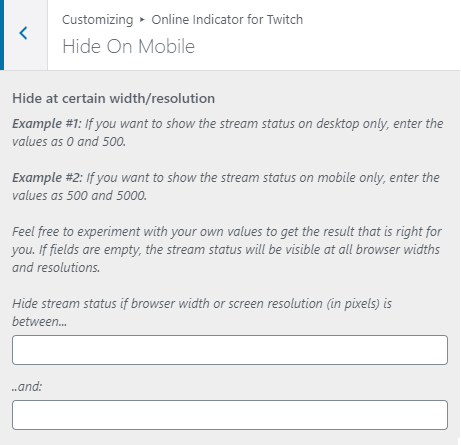Click 'and resolutions.' ending the description
Viewport: 461px width, 445px height.
tap(56, 268)
